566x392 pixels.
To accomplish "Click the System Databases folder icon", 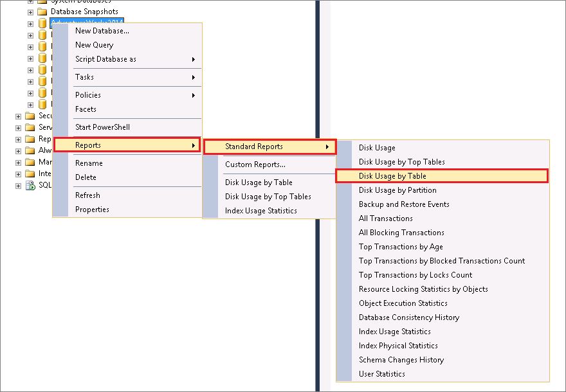I will click(41, 2).
